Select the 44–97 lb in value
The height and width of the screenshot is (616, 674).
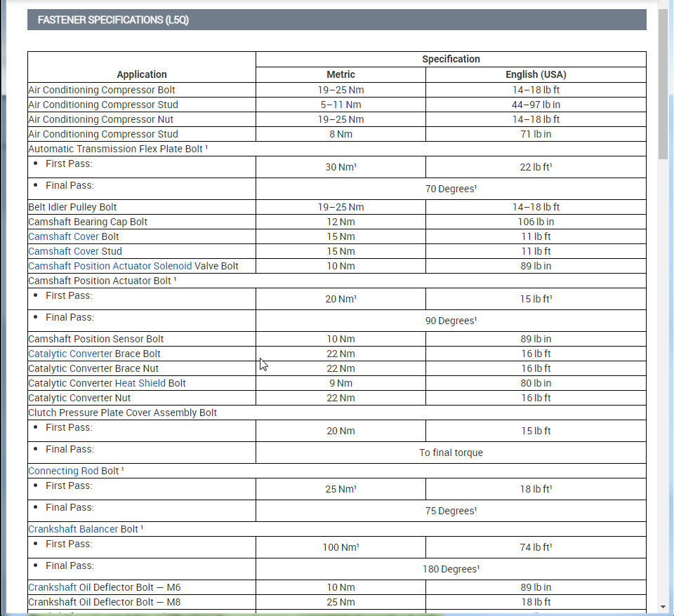click(536, 105)
